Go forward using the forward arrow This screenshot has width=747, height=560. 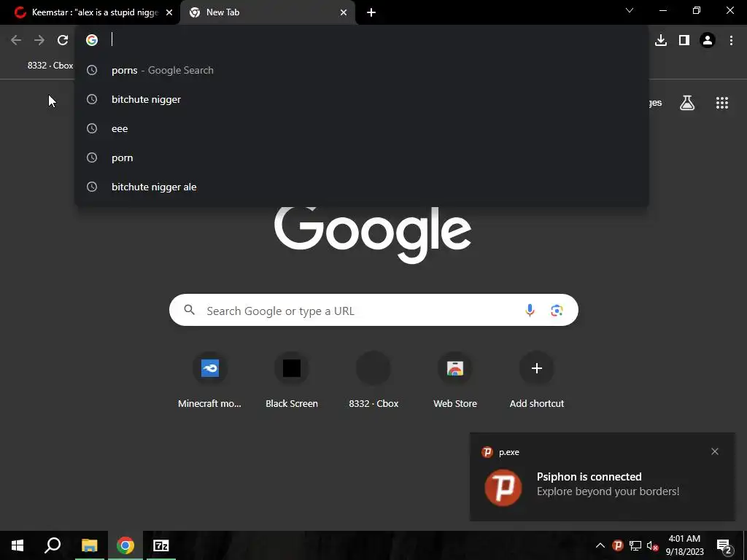pyautogui.click(x=39, y=40)
